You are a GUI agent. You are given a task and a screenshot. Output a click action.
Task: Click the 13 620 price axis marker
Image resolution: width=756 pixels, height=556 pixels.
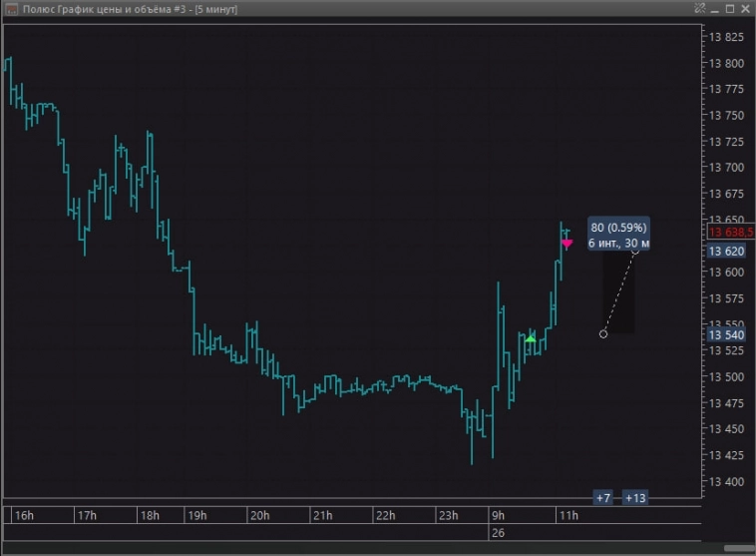(726, 252)
